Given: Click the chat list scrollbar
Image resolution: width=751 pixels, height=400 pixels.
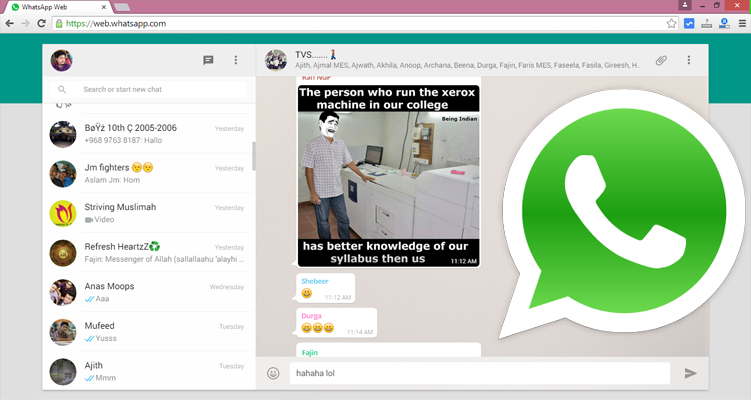Looking at the screenshot, I should tap(254, 156).
